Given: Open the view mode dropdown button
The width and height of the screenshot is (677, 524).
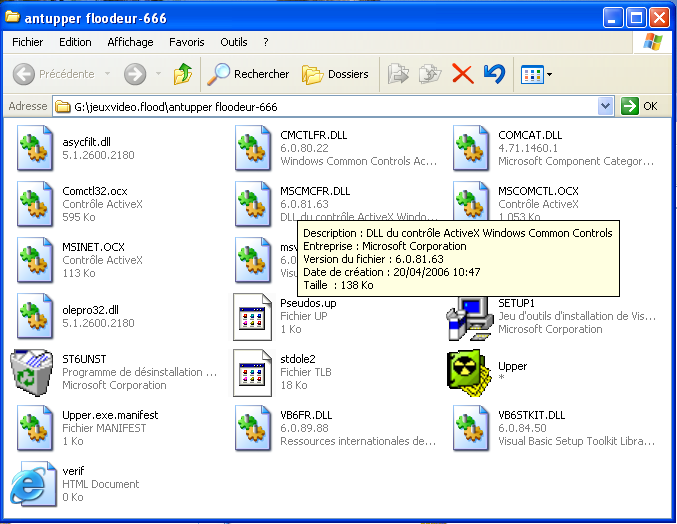Looking at the screenshot, I should 536,74.
